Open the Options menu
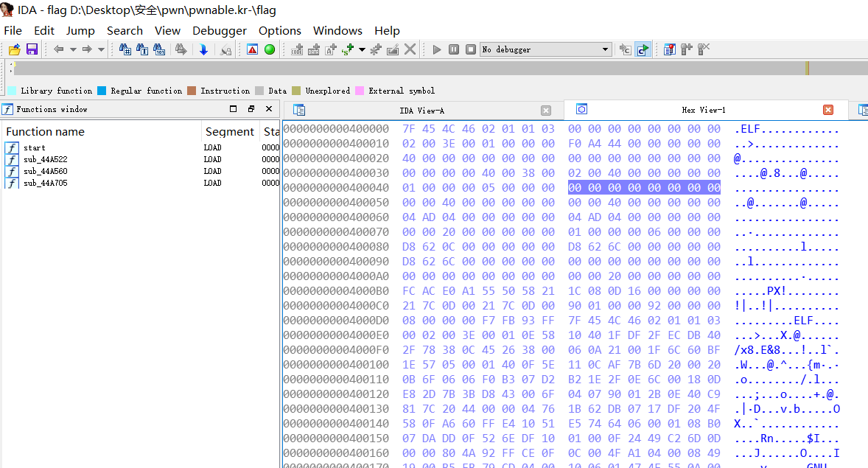 279,30
